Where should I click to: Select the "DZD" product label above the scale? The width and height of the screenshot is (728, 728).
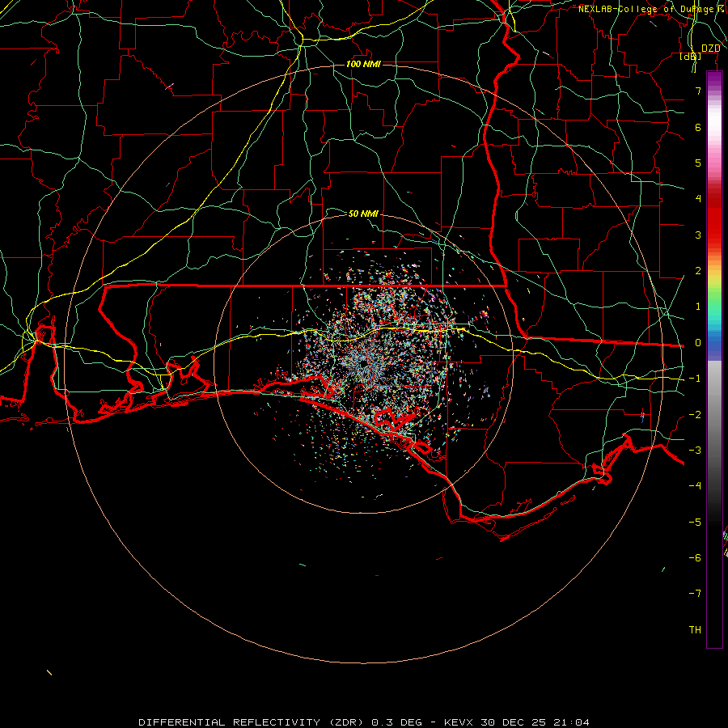click(x=711, y=49)
